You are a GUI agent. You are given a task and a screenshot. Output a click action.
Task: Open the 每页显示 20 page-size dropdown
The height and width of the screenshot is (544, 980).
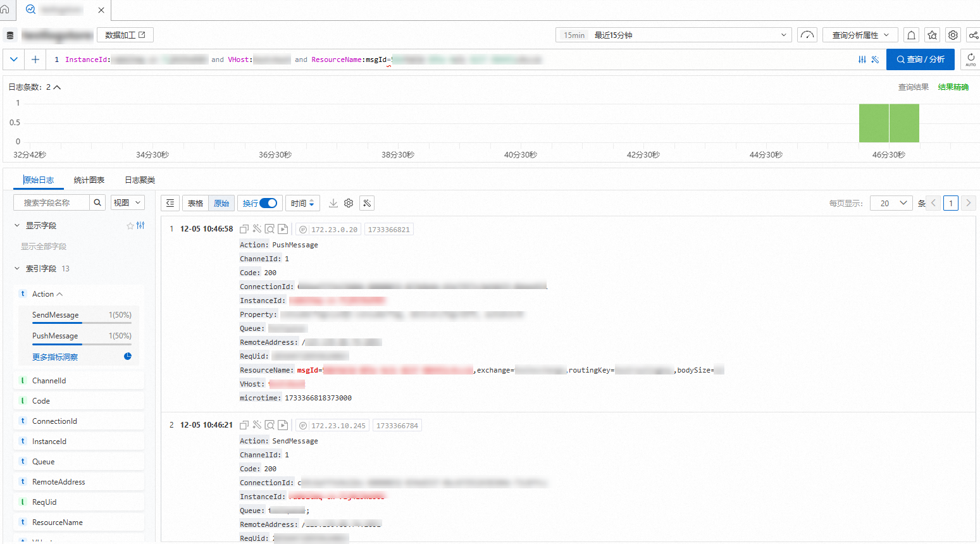[891, 203]
